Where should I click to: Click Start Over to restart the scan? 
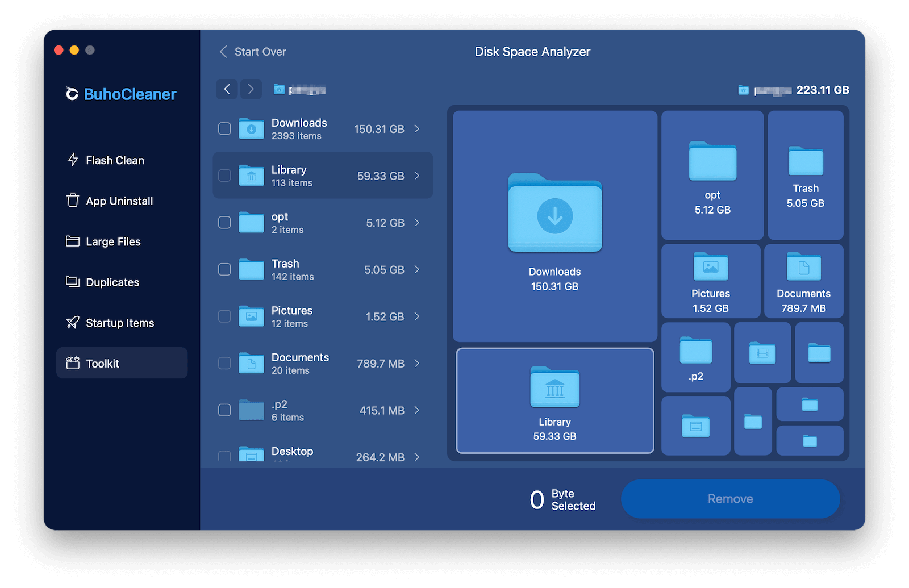[252, 51]
